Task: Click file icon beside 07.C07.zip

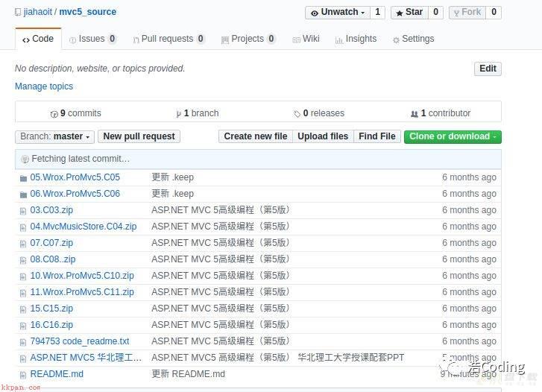Action: [x=23, y=244]
